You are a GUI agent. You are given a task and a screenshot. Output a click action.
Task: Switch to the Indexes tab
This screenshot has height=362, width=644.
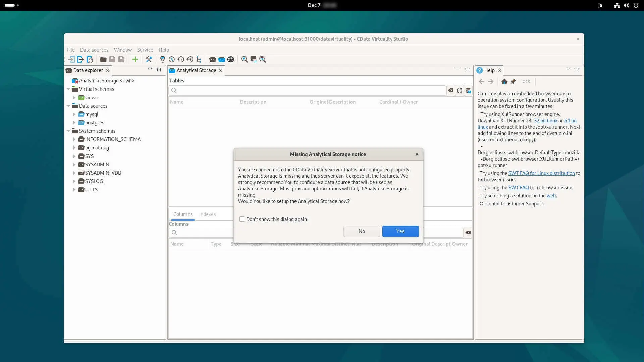click(x=207, y=214)
